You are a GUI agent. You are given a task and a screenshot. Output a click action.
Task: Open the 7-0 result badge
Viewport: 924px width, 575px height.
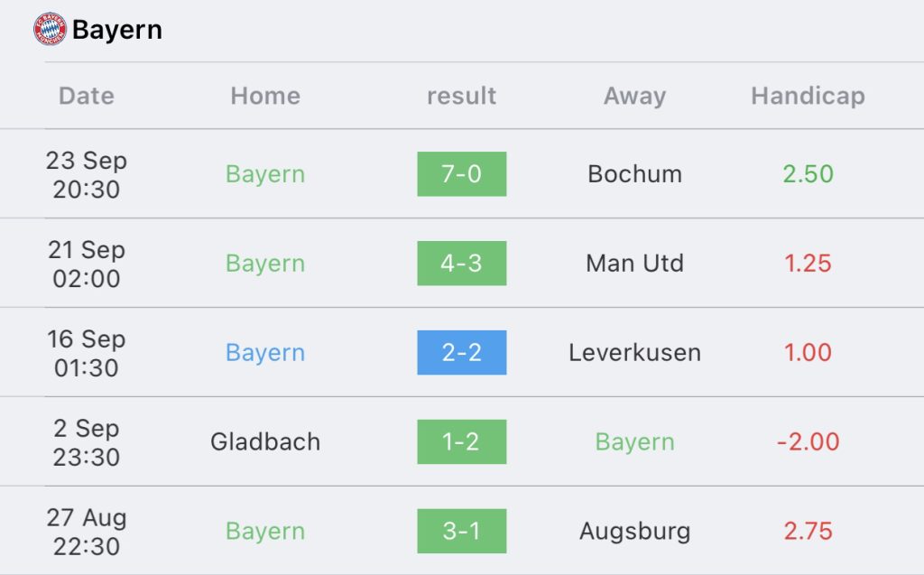(461, 174)
